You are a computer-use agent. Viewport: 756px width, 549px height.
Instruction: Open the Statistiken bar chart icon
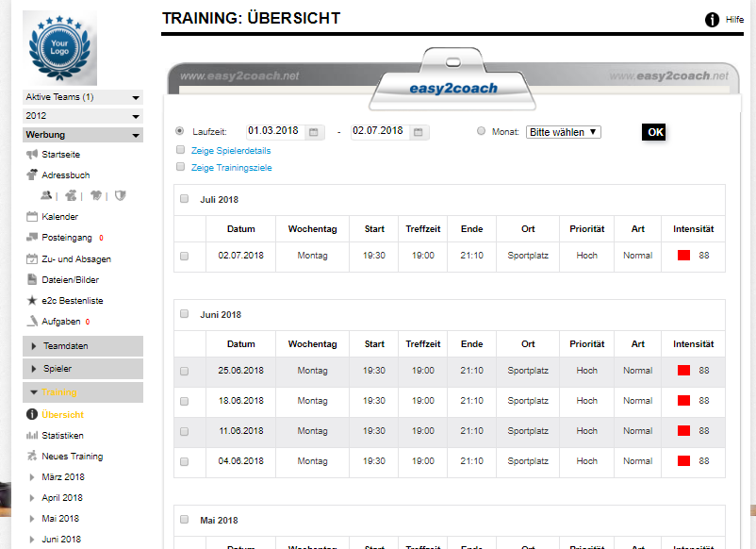[32, 436]
